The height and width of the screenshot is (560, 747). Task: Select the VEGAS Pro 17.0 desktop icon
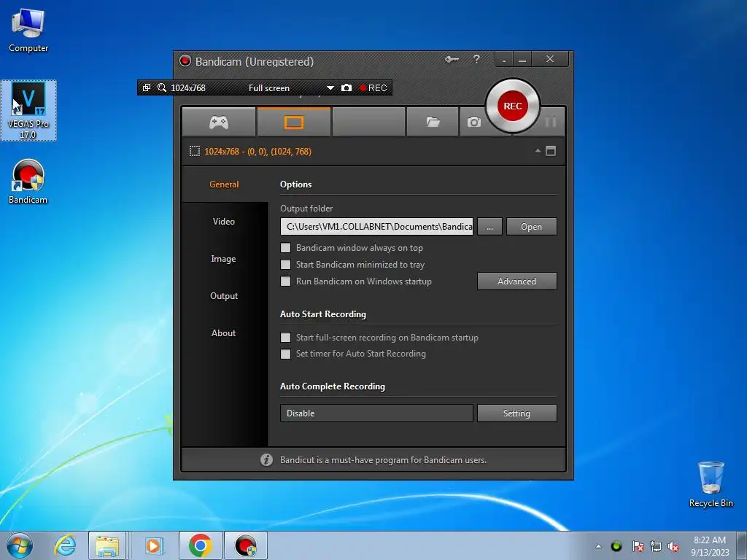[28, 111]
